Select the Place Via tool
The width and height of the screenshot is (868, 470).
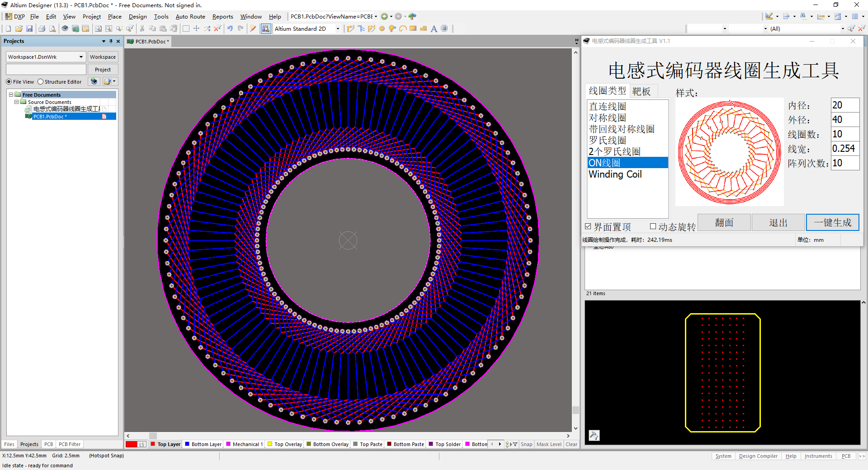click(392, 28)
